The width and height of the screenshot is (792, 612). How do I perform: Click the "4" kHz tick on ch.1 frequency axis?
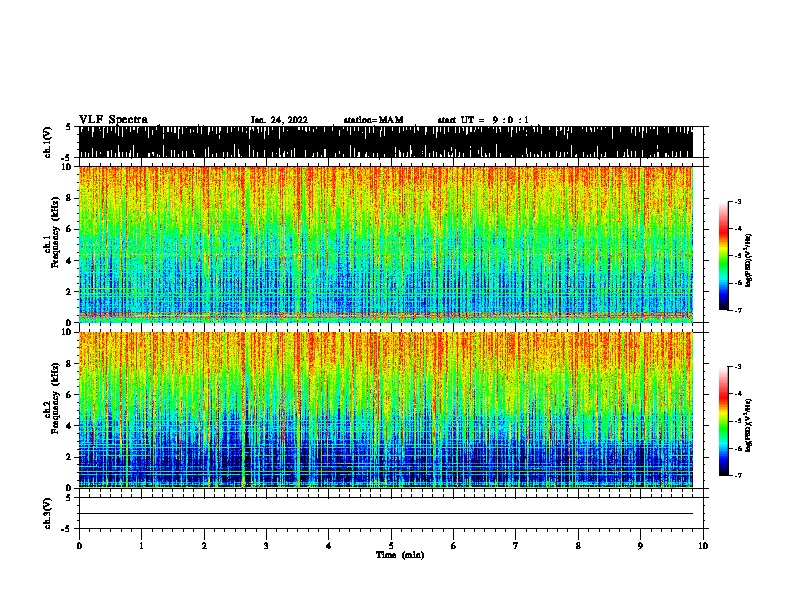69,261
